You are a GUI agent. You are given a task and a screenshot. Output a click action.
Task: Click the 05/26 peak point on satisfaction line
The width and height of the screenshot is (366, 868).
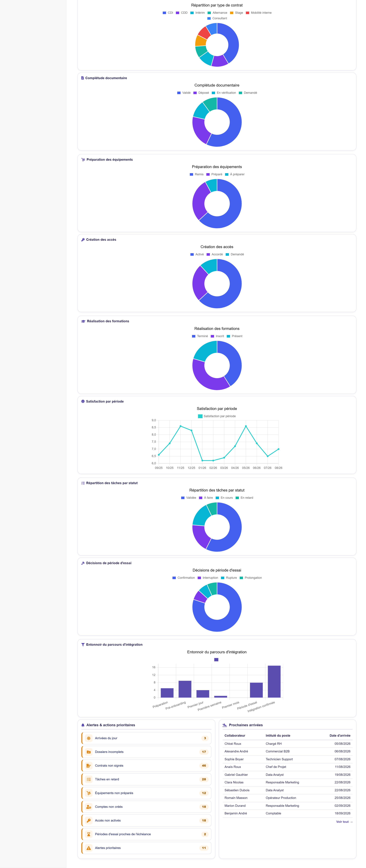[x=246, y=426]
